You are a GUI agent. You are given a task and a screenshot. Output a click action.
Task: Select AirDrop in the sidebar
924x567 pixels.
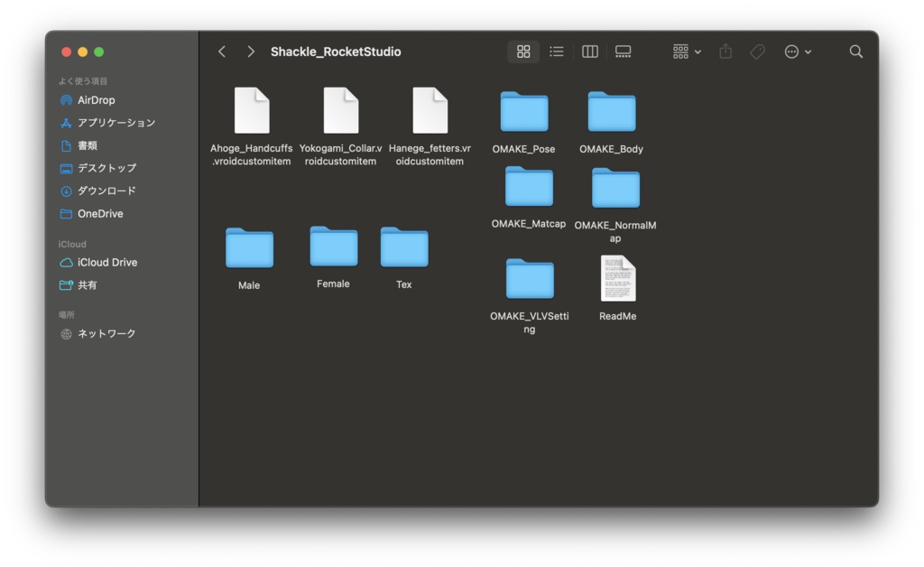[x=88, y=100]
